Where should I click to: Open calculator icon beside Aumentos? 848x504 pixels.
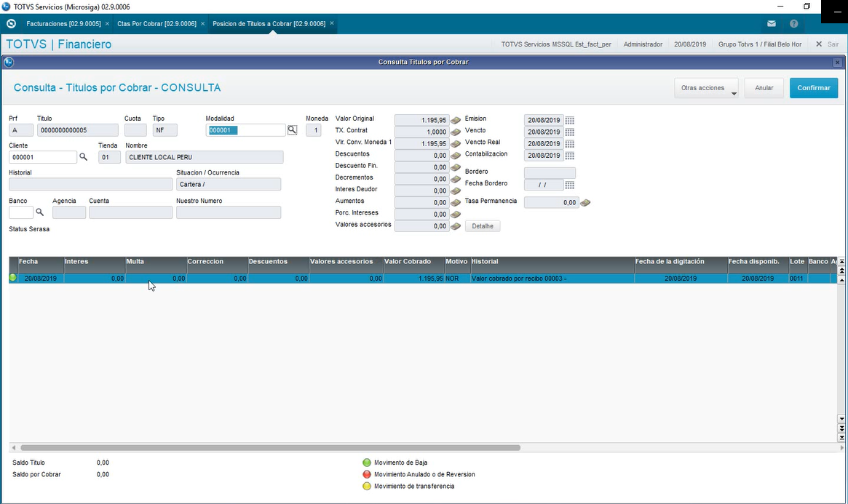click(x=456, y=203)
